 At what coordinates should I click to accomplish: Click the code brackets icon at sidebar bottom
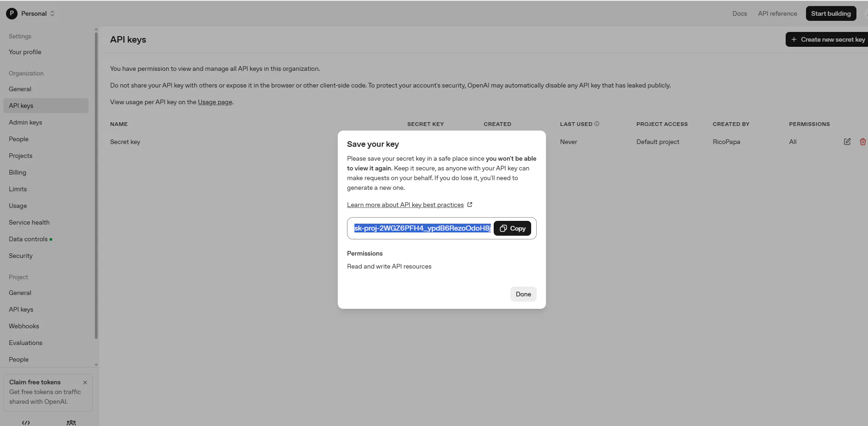pyautogui.click(x=26, y=422)
